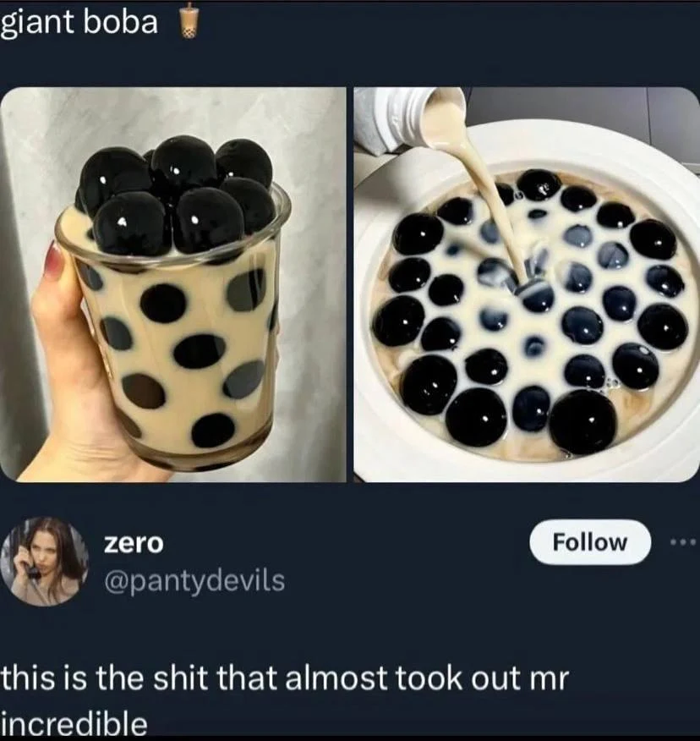Click the display name zero
The image size is (700, 741).
click(134, 543)
